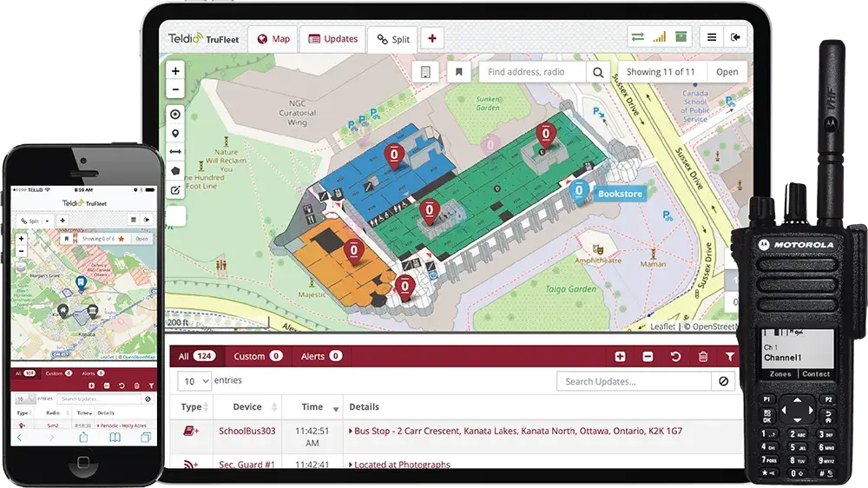Screen dimensions: 868x488
Task: Click the Search Updates field on the tablet
Action: (x=635, y=381)
